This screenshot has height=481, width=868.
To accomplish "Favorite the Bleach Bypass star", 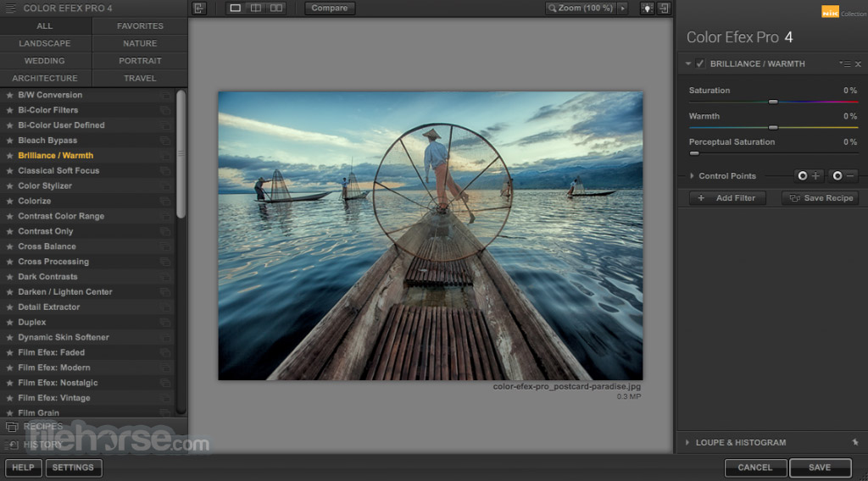I will pyautogui.click(x=9, y=141).
